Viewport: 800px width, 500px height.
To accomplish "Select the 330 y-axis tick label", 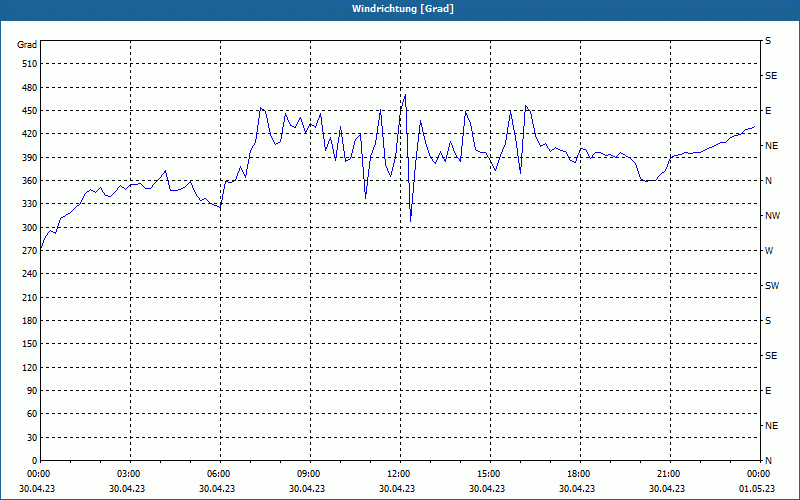I will [30, 204].
